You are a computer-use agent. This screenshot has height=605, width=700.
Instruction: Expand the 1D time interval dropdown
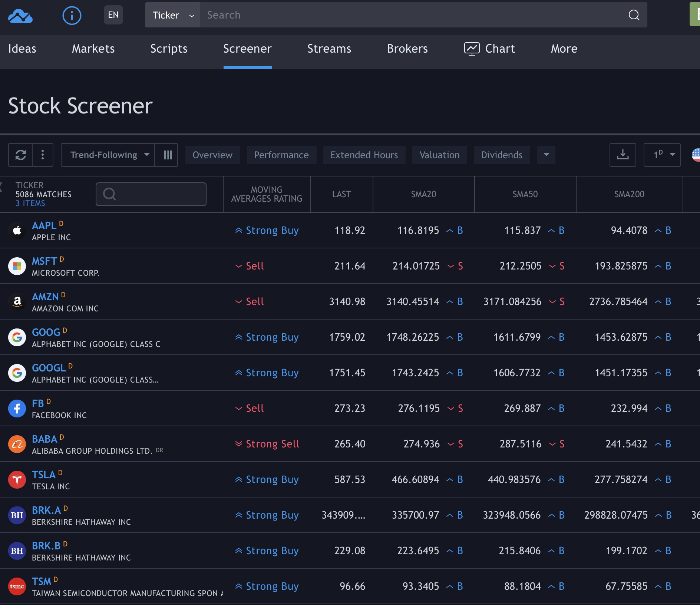662,155
